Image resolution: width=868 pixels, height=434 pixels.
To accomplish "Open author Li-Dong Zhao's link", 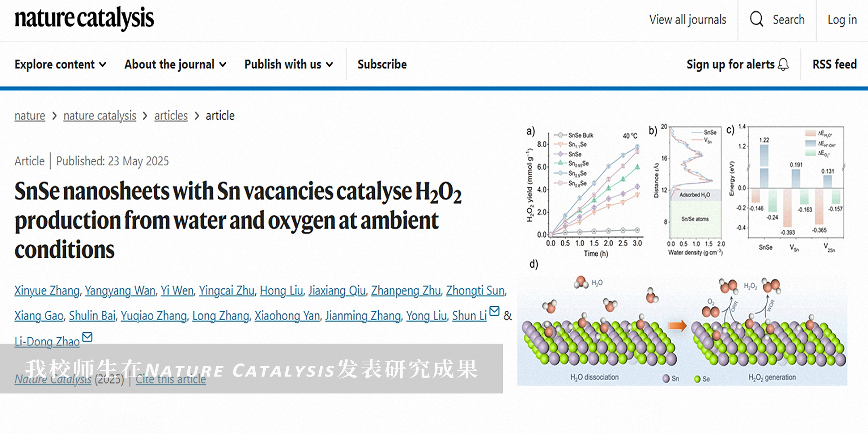I will coord(47,342).
